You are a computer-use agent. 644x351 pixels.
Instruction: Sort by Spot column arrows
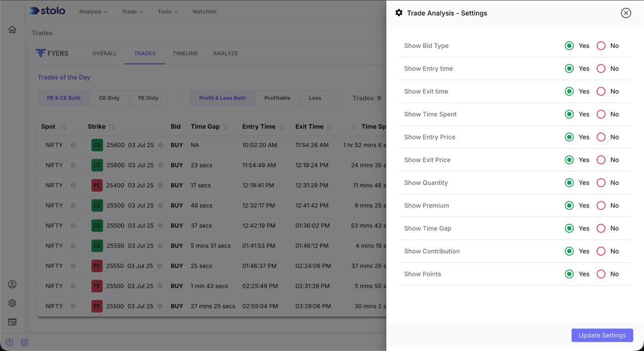tap(63, 127)
